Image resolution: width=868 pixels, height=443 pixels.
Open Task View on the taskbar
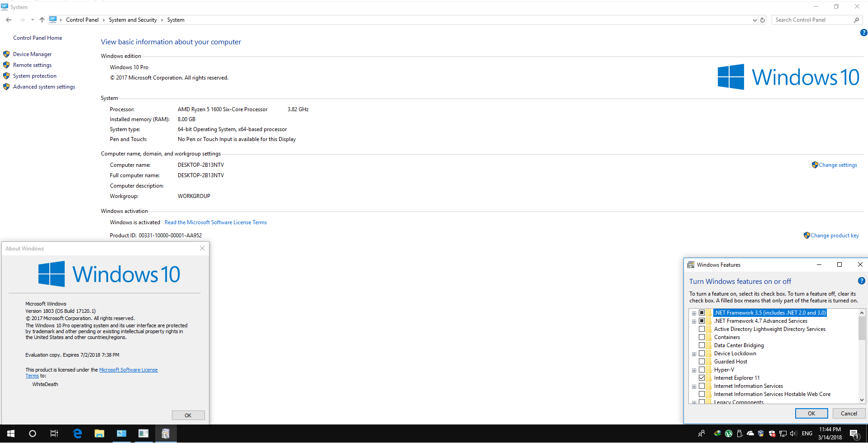pyautogui.click(x=54, y=434)
